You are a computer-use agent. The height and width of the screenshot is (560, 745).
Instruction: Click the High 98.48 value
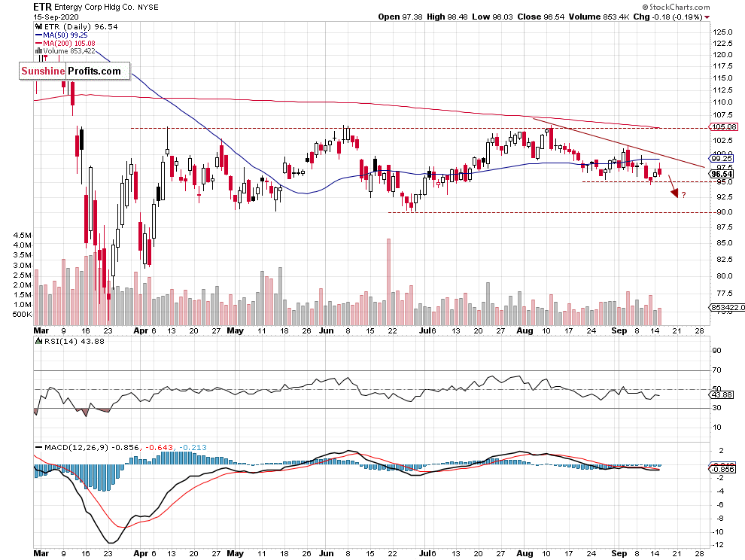click(x=446, y=17)
